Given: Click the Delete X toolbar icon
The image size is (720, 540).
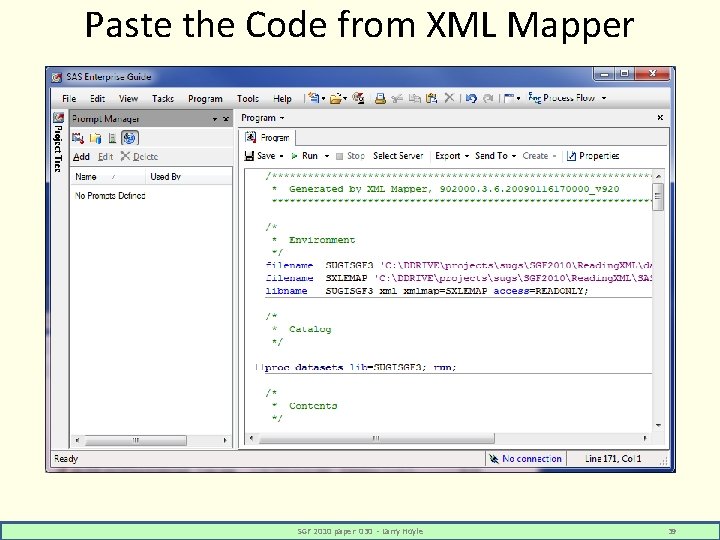Looking at the screenshot, I should pos(449,97).
